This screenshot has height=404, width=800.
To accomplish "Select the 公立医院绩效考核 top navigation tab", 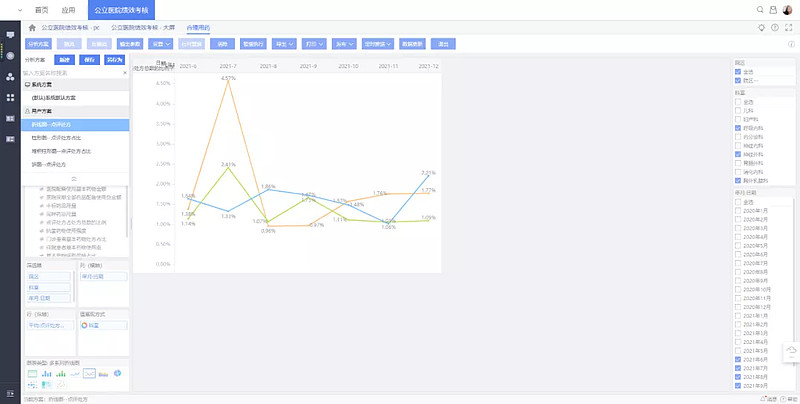I will coord(121,10).
